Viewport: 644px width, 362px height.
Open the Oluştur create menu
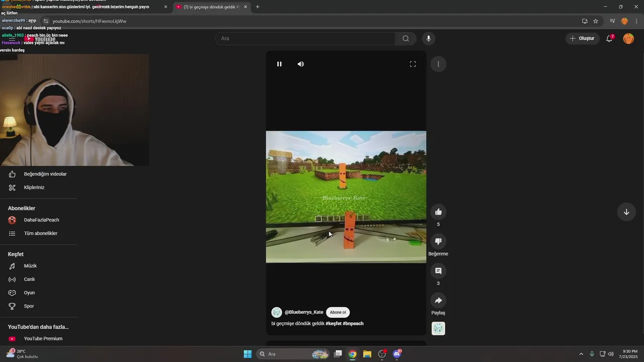[582, 39]
